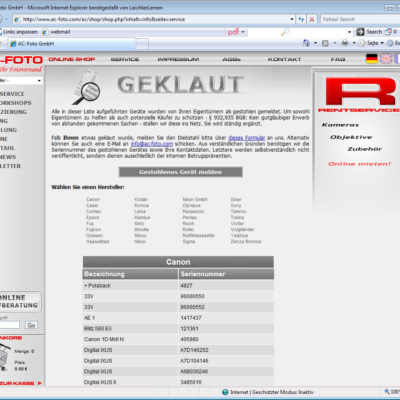Click the browser refresh arrows icon

coord(301,19)
